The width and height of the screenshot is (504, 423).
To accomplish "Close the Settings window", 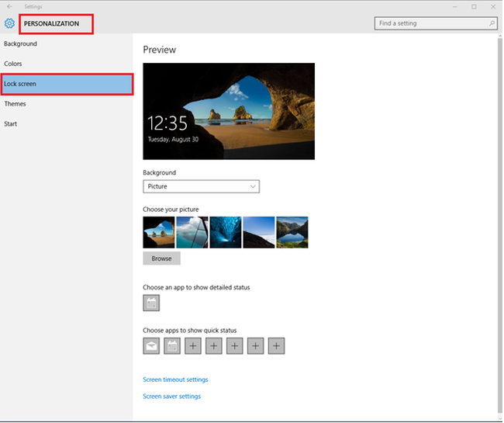I will 493,6.
